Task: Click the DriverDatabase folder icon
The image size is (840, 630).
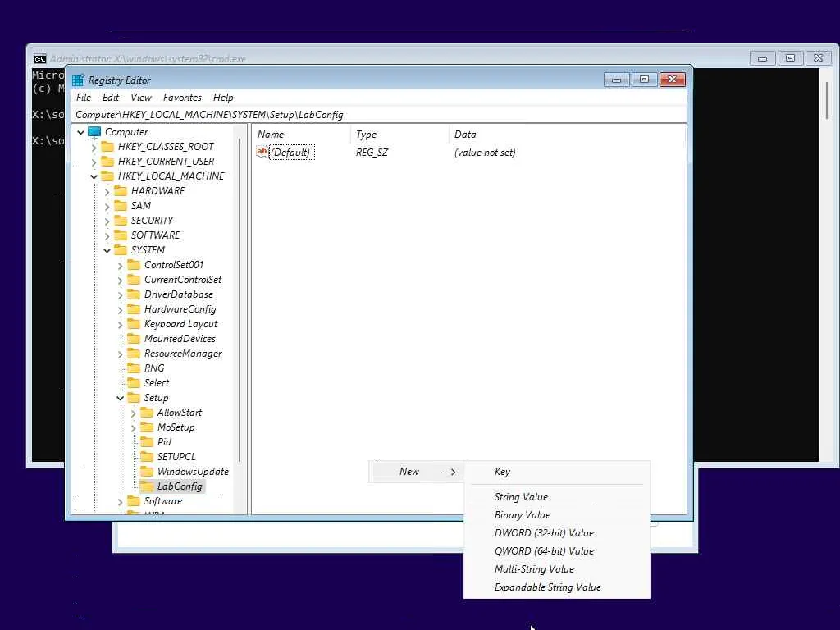Action: [134, 294]
